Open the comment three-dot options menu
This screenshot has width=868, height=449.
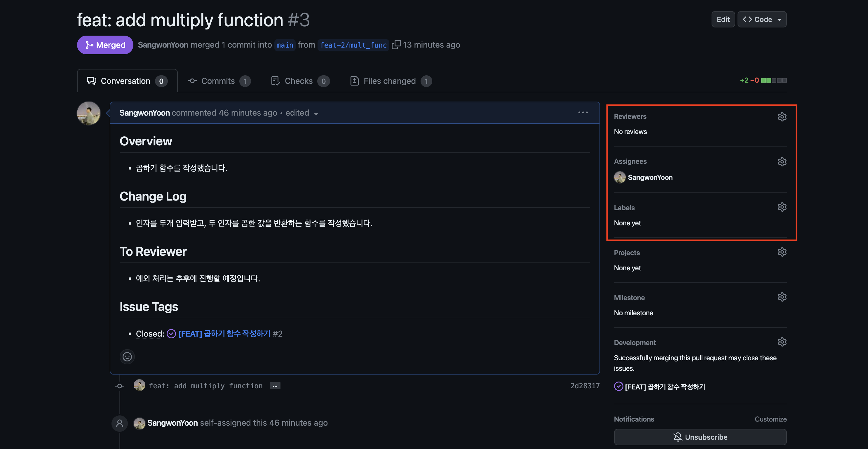click(583, 113)
